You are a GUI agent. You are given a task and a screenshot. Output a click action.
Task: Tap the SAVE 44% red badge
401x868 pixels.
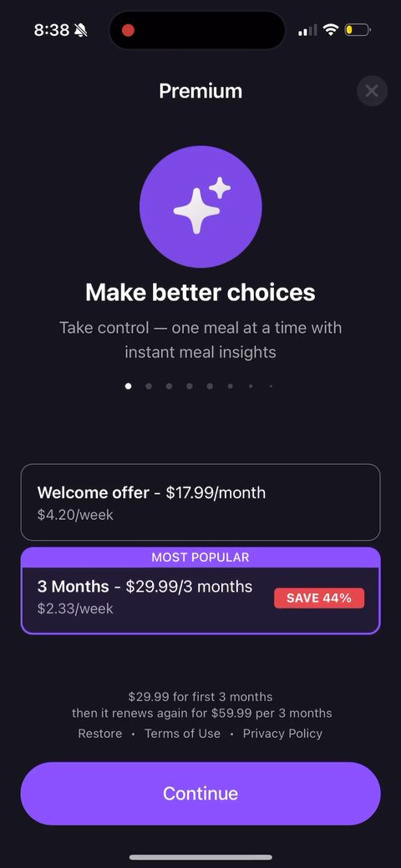click(x=319, y=598)
